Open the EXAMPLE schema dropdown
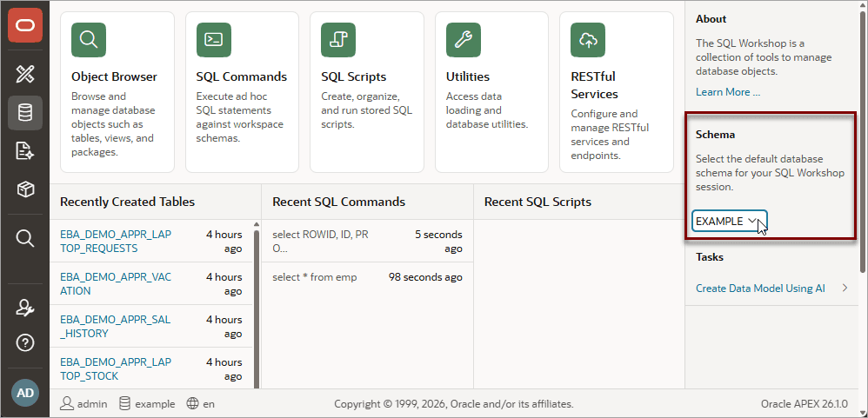Screen dimensions: 868x418 729,221
